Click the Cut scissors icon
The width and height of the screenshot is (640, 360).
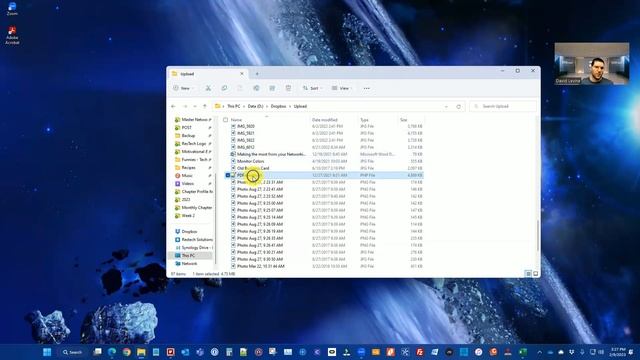click(208, 88)
